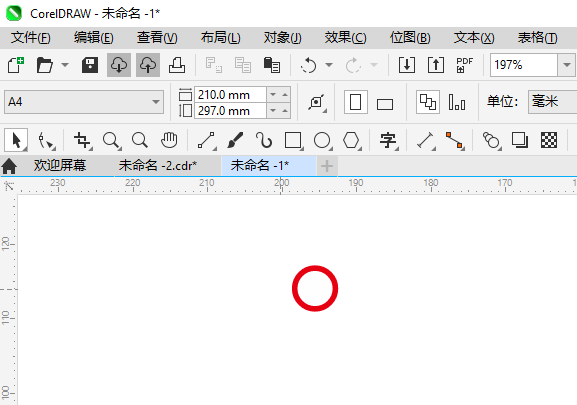Screen dimensions: 577x405
Task: Open the 文本(X) menu
Action: coord(474,38)
